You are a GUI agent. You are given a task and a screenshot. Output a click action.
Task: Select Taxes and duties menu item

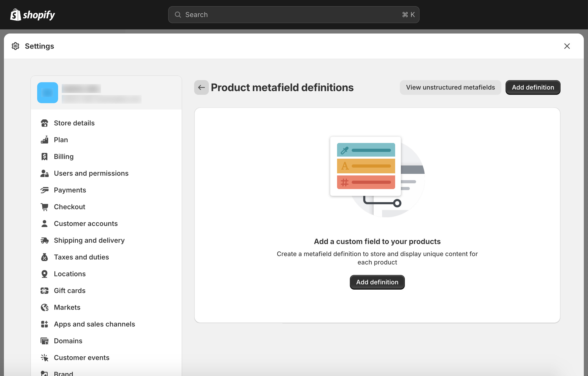pyautogui.click(x=81, y=257)
